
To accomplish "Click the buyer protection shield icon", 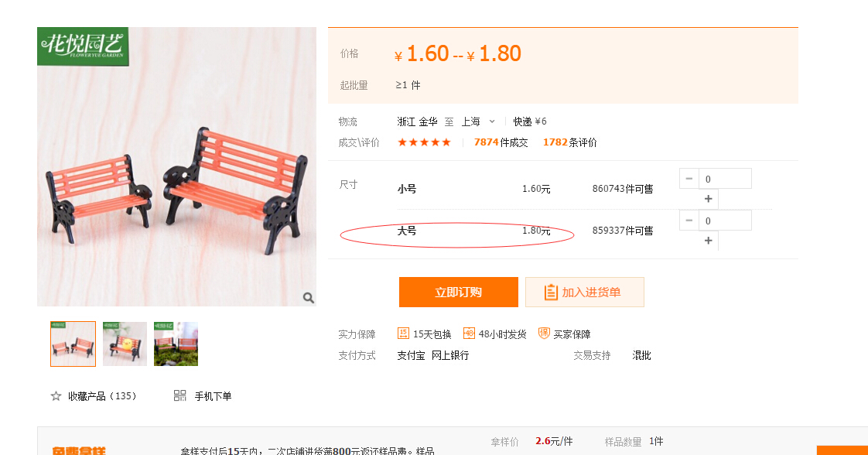I will 544,334.
